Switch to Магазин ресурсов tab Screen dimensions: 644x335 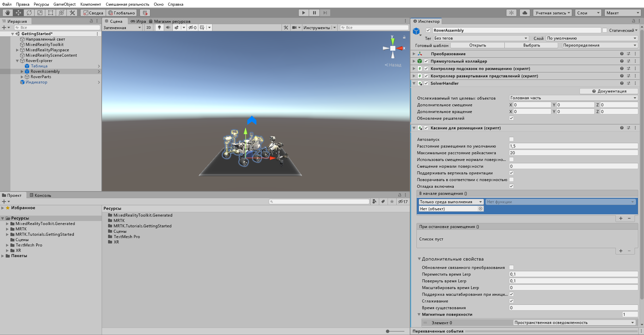169,21
